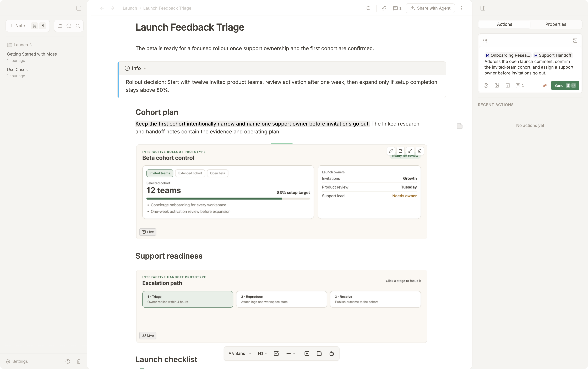Viewport: 588px width, 369px height.
Task: Attach comments via composer comment icon
Action: click(519, 85)
